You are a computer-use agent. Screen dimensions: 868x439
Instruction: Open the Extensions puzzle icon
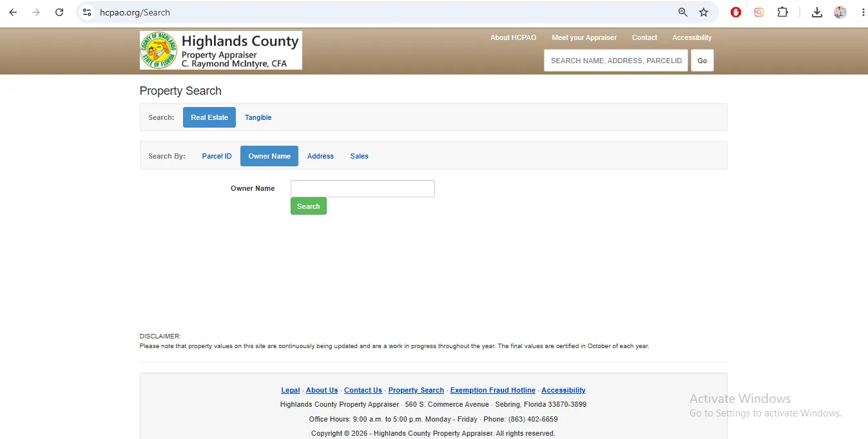tap(782, 12)
